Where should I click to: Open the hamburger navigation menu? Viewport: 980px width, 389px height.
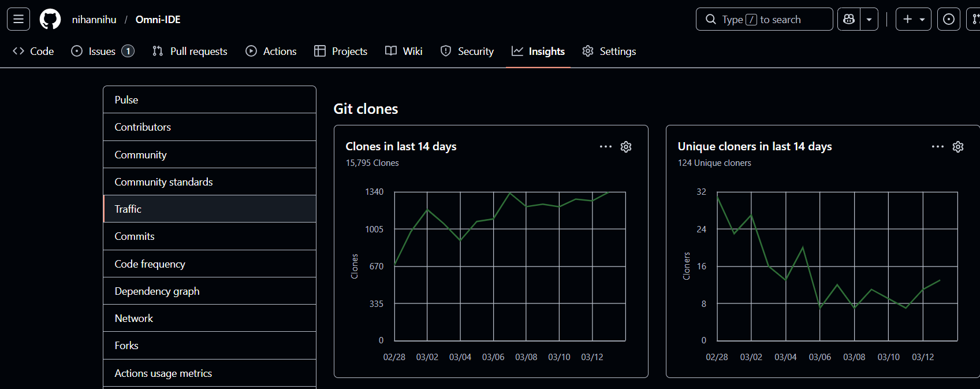(18, 19)
